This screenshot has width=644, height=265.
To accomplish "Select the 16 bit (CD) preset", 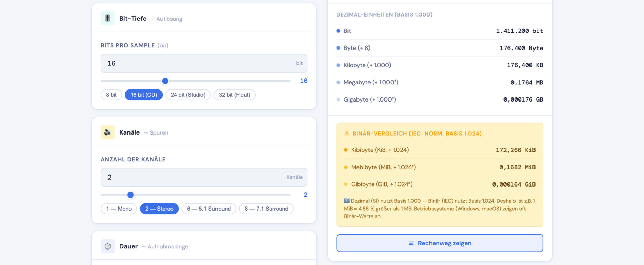I will click(144, 95).
